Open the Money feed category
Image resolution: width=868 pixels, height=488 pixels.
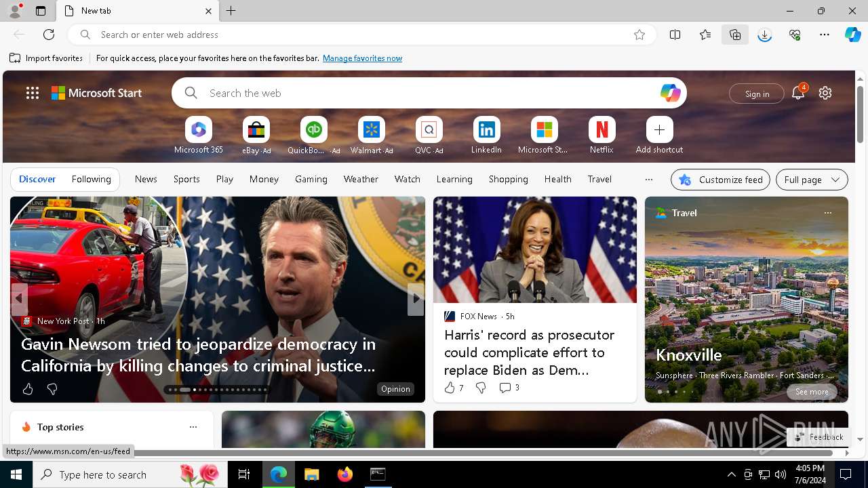264,179
